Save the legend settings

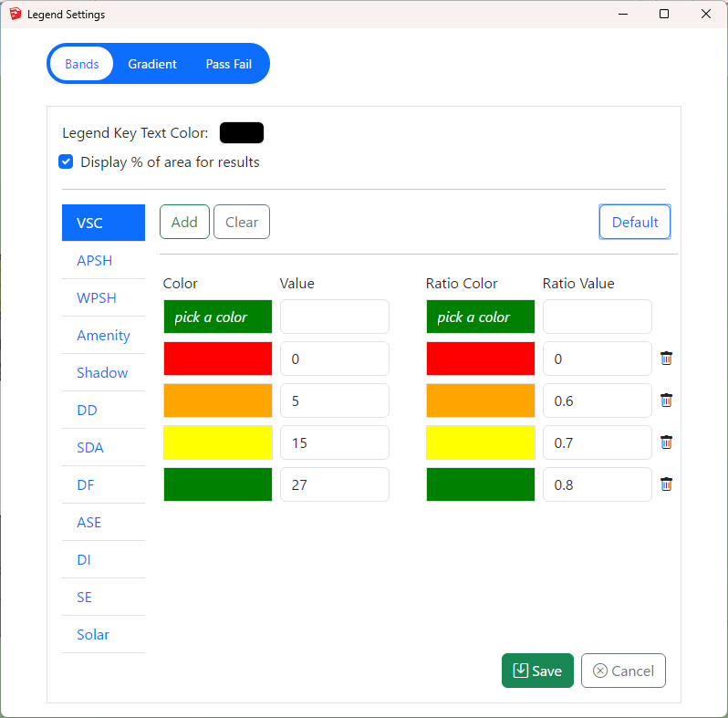[537, 671]
